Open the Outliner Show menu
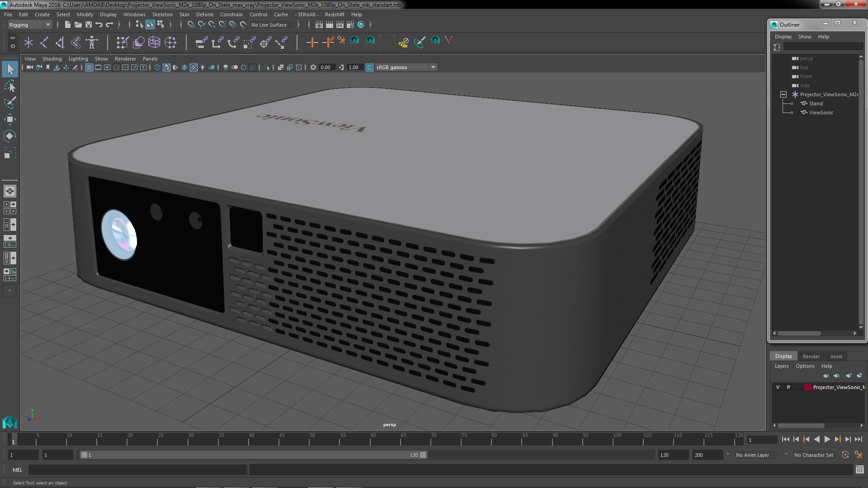Screen dimensions: 868x488 pos(805,37)
